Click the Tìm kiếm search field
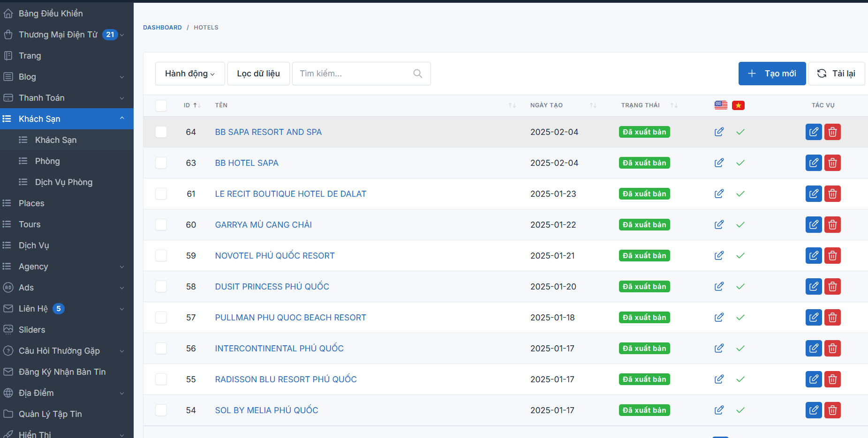The width and height of the screenshot is (868, 438). point(361,74)
